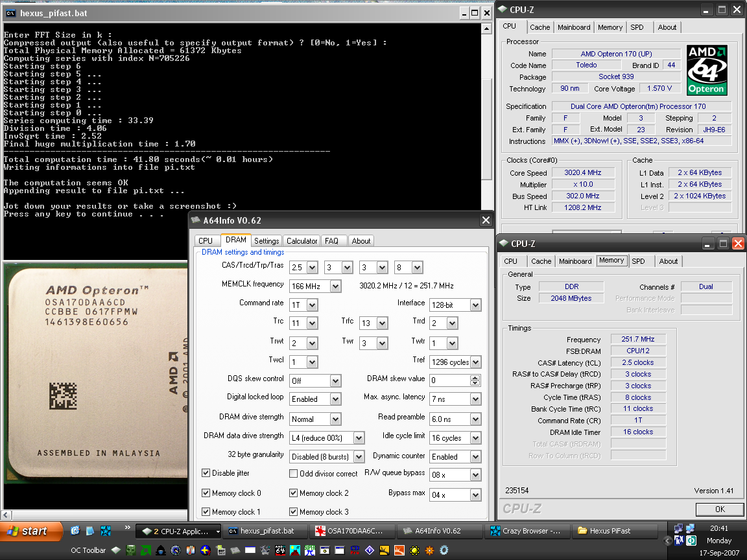Open SPD tab in lower CPU-Z window
The width and height of the screenshot is (747, 560).
[638, 261]
